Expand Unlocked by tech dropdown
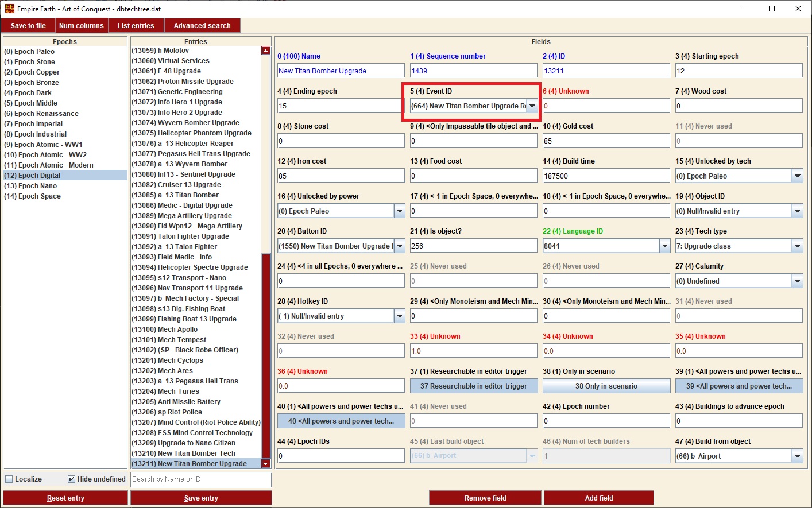Image resolution: width=812 pixels, height=508 pixels. coord(798,176)
